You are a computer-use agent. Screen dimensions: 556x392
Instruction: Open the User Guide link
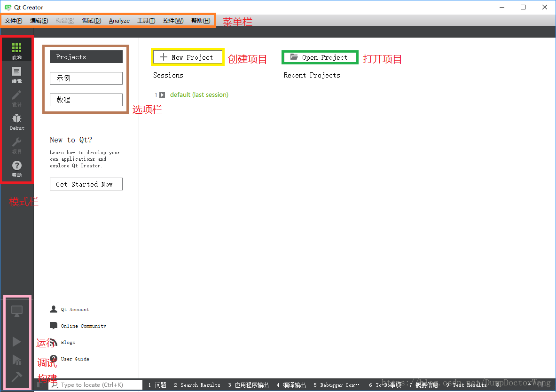(75, 359)
